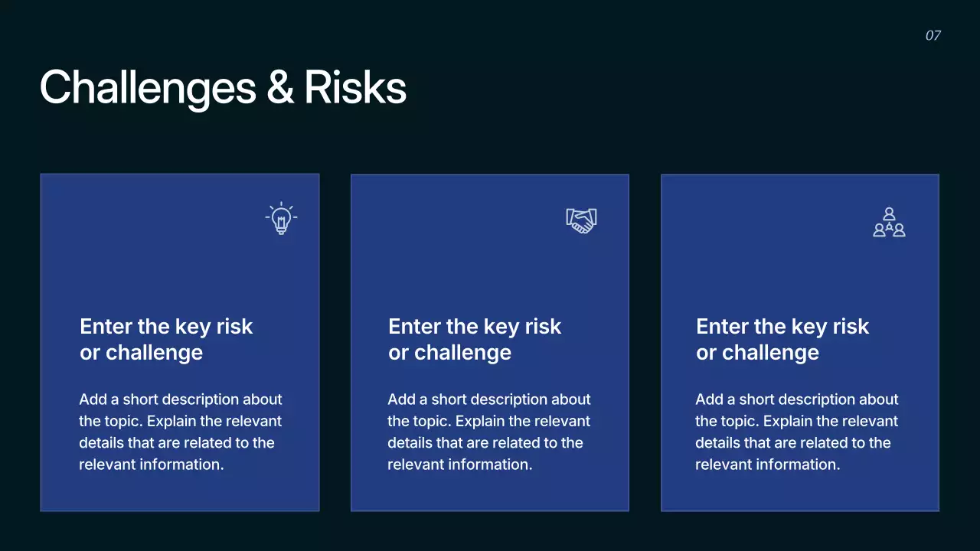Click the team people icon in the right card
980x551 pixels.
point(889,223)
